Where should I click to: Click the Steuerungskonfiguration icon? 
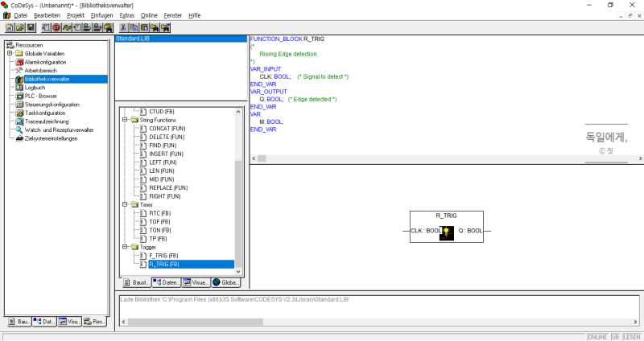(x=19, y=105)
